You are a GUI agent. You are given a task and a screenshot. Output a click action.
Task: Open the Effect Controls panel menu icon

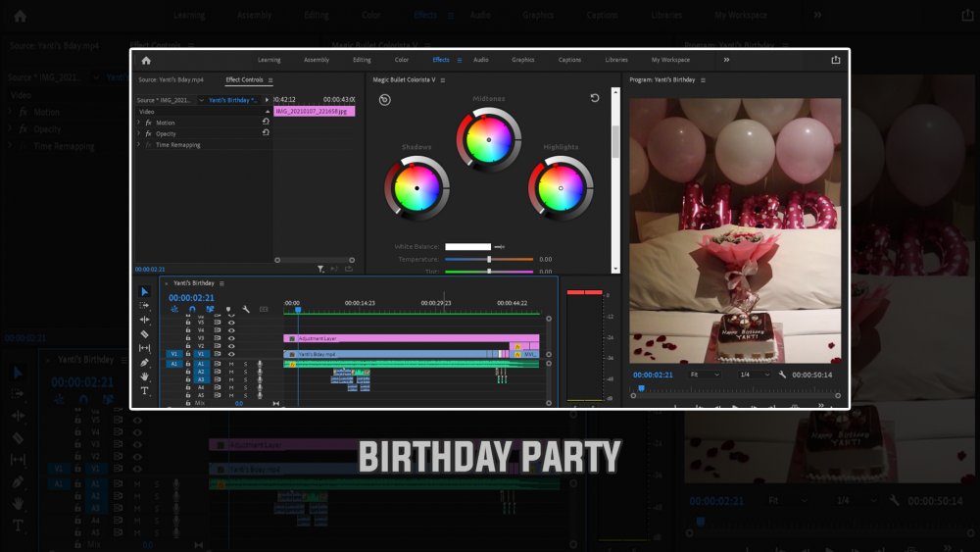coord(270,80)
